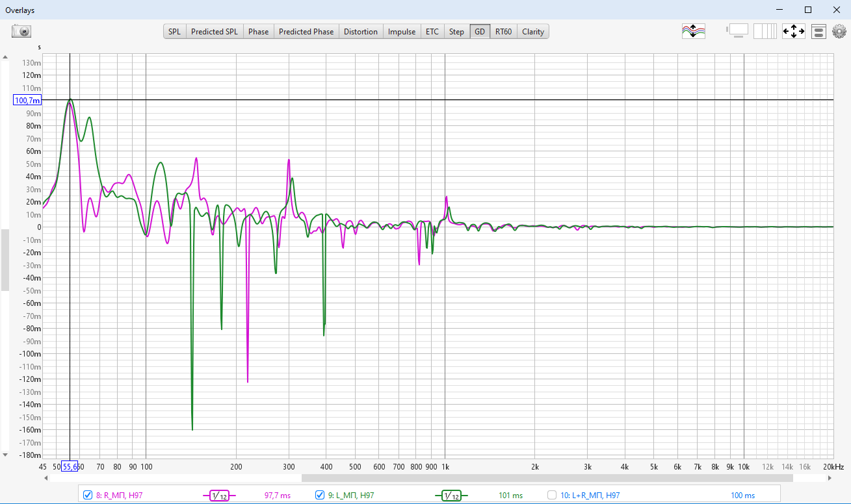Enable the 10: L+R_МП, H97 trace
851x504 pixels.
[x=552, y=496]
